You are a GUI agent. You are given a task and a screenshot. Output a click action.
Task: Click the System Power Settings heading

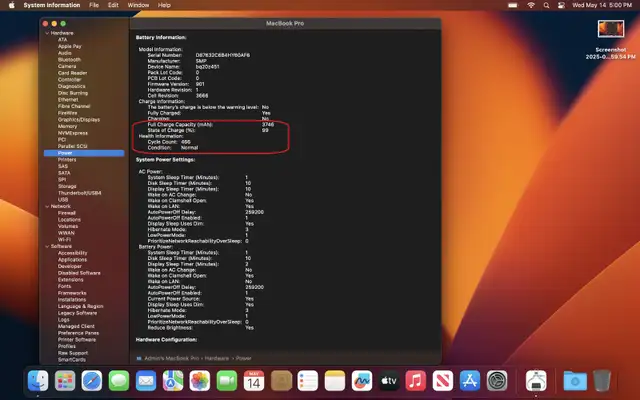(165, 160)
